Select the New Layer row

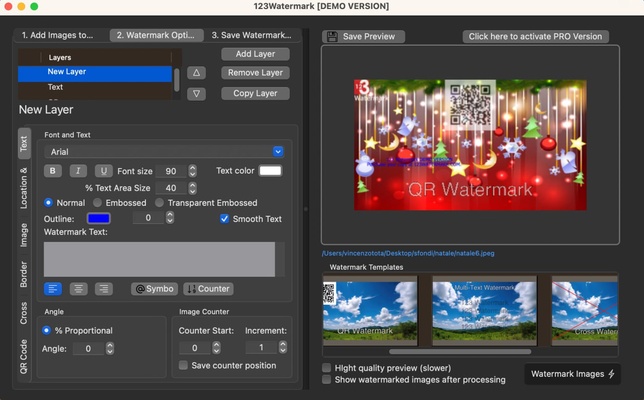95,72
